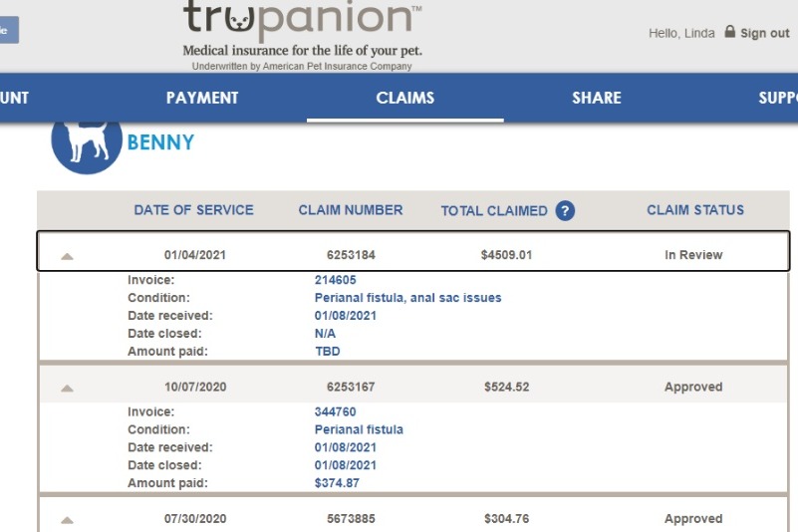Click invoice number 214605
The width and height of the screenshot is (798, 532).
336,280
